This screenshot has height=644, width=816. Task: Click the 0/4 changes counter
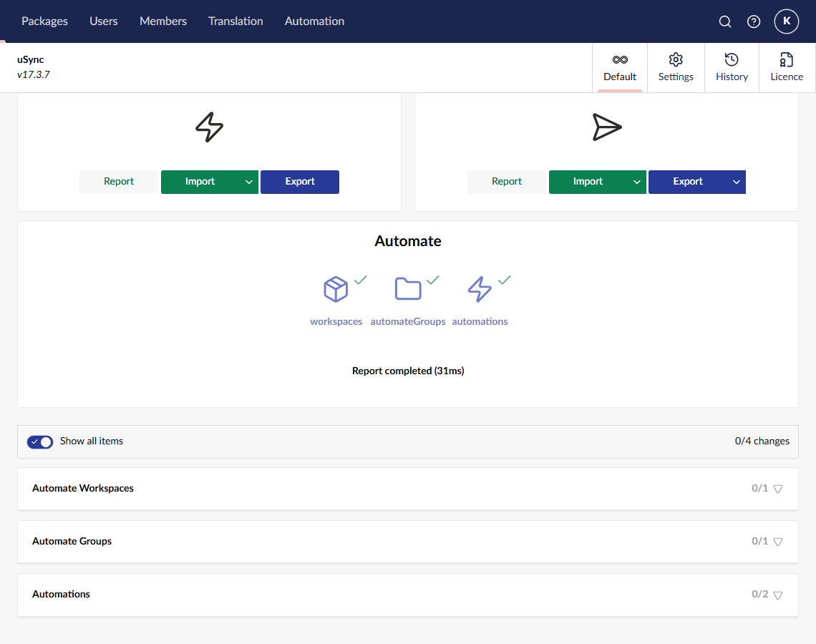pos(762,441)
